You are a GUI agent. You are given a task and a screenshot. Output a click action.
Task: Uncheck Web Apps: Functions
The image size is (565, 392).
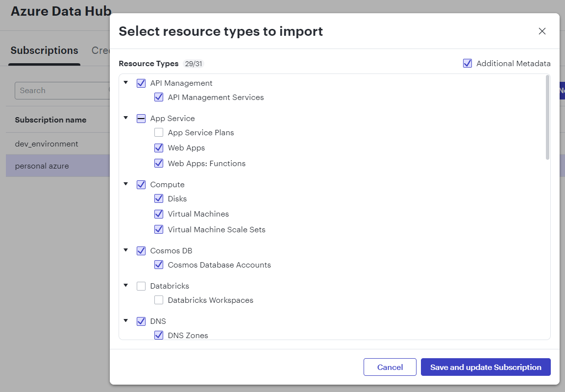[x=159, y=163]
